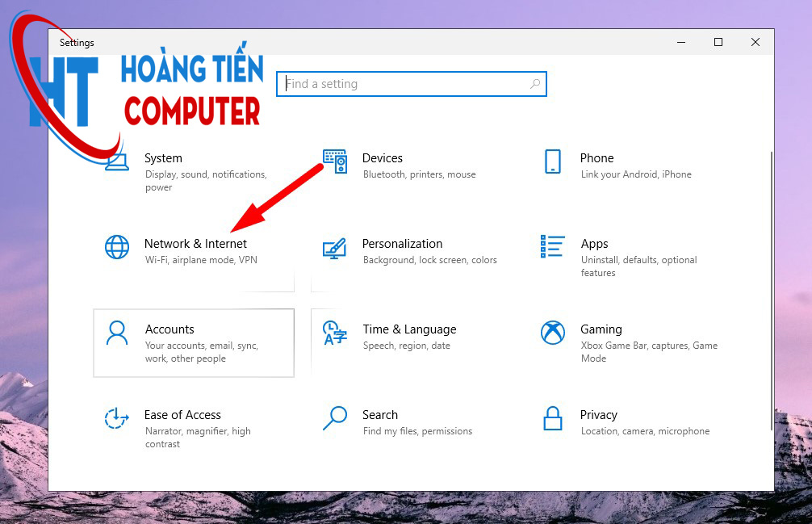This screenshot has height=524, width=812.
Task: Click the "Wi-Fi, airplane mode, VPN" description
Action: pyautogui.click(x=201, y=260)
